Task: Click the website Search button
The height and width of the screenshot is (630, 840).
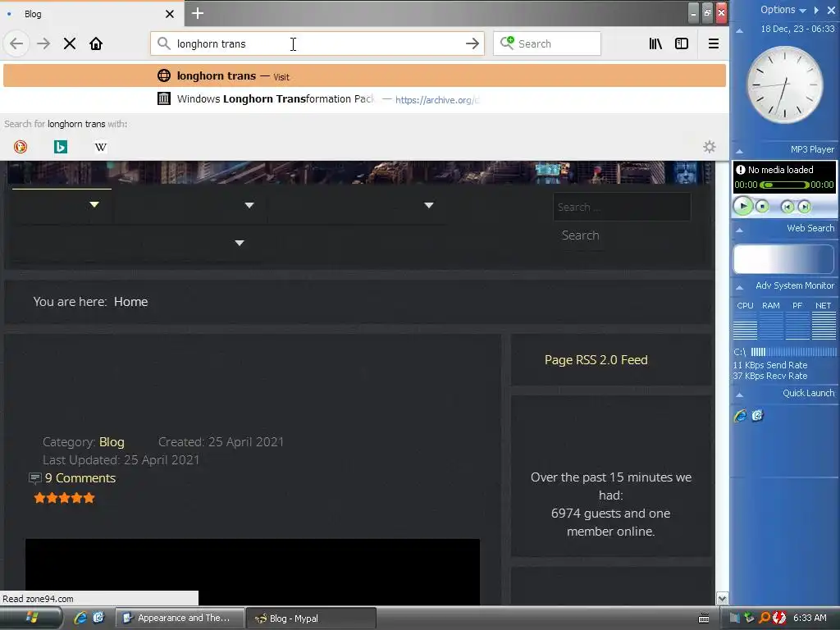Action: pyautogui.click(x=580, y=235)
